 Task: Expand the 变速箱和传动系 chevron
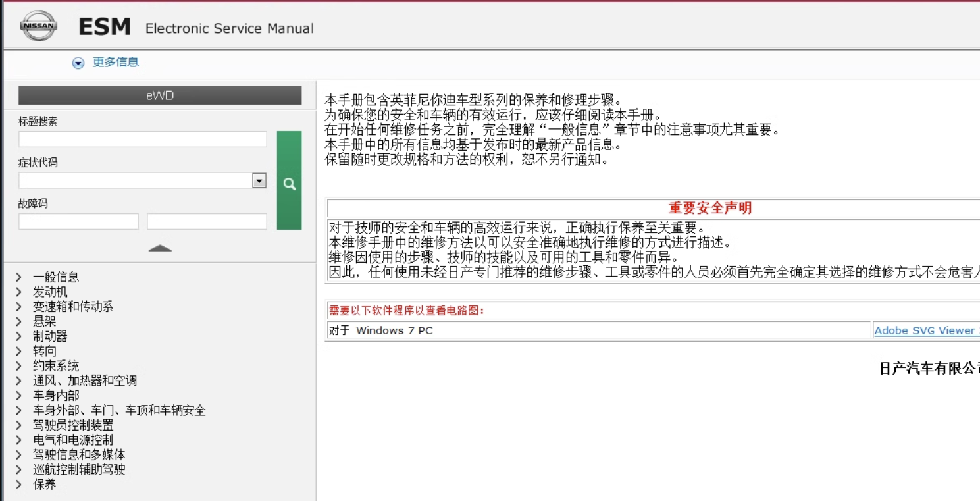[x=18, y=307]
